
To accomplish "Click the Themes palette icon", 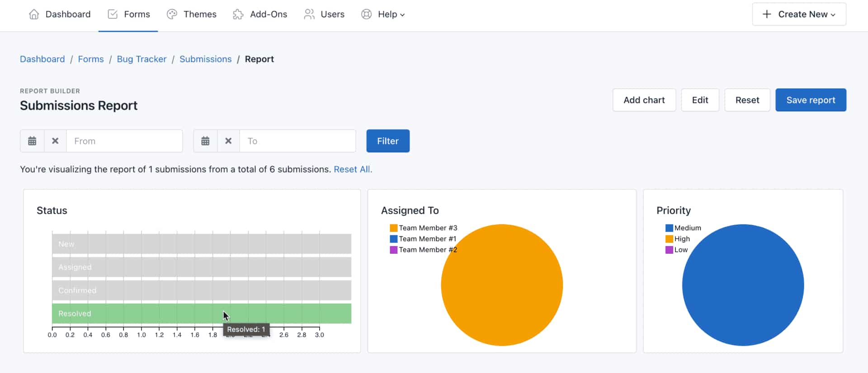I will (172, 14).
